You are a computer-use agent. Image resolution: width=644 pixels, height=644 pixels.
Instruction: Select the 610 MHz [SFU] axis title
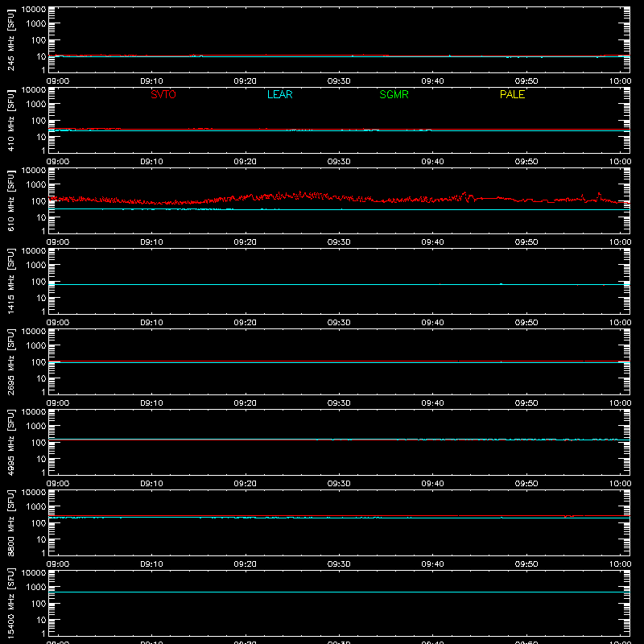(10, 200)
